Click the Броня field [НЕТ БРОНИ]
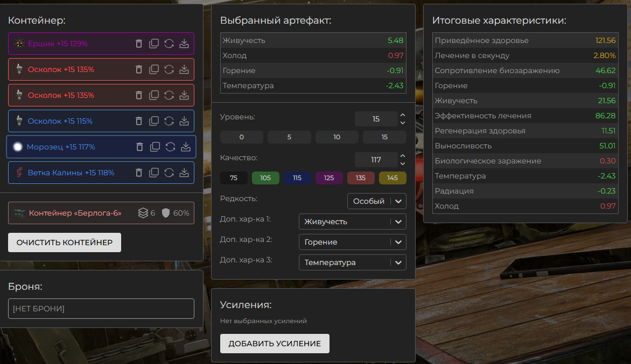 coord(101,309)
